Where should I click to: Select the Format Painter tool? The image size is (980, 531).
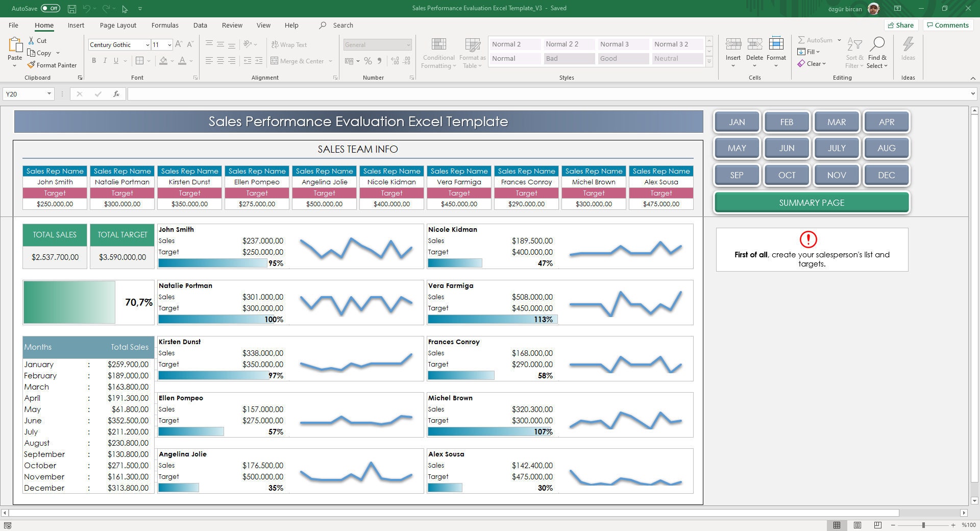[x=53, y=65]
